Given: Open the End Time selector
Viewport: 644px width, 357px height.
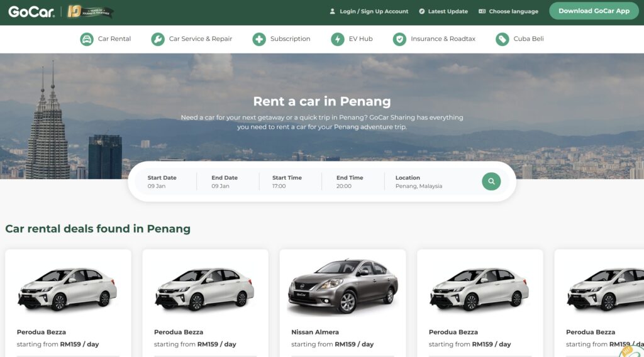Looking at the screenshot, I should click(350, 182).
